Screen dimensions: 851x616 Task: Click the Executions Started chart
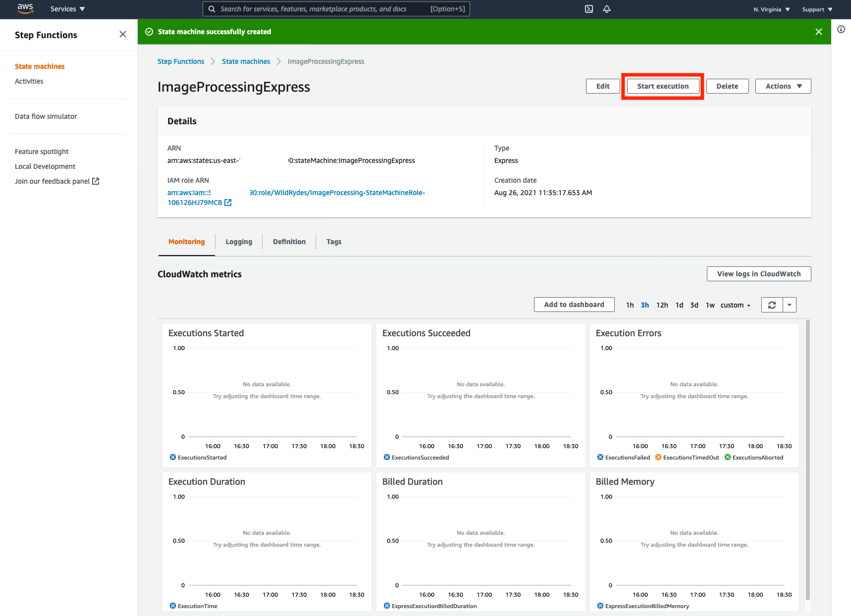[x=267, y=396]
